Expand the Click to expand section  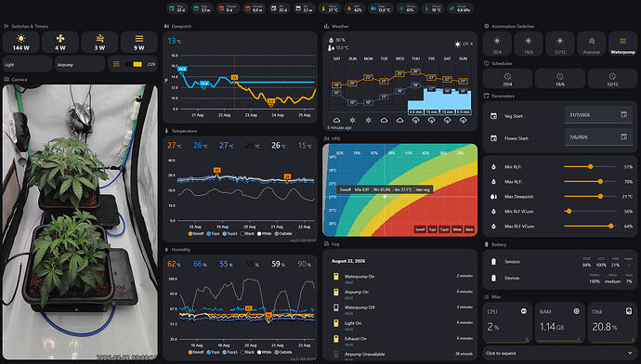click(559, 353)
